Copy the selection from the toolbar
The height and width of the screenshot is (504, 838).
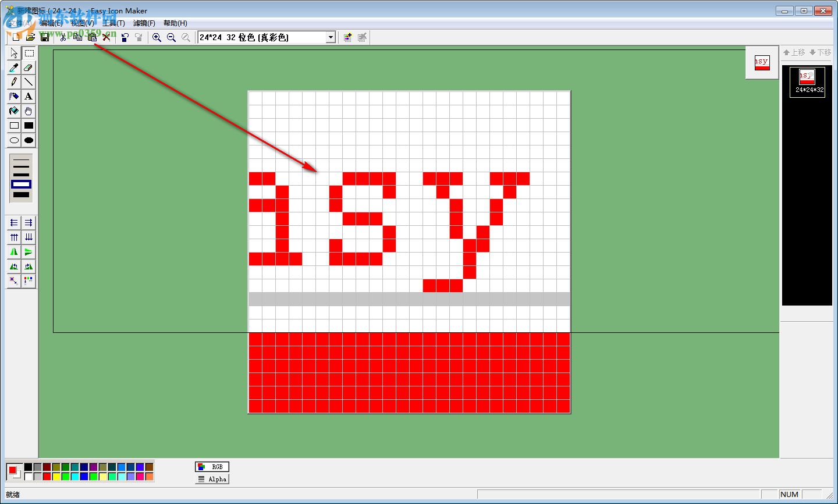pos(77,37)
